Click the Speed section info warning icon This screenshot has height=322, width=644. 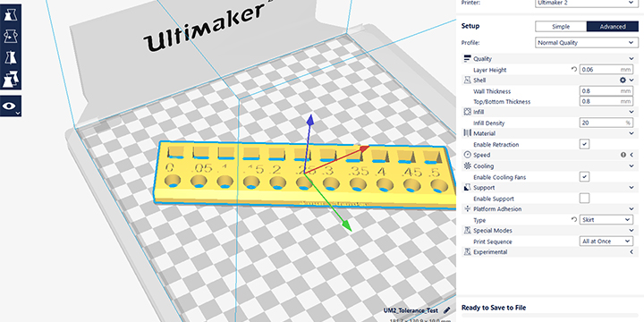click(623, 155)
